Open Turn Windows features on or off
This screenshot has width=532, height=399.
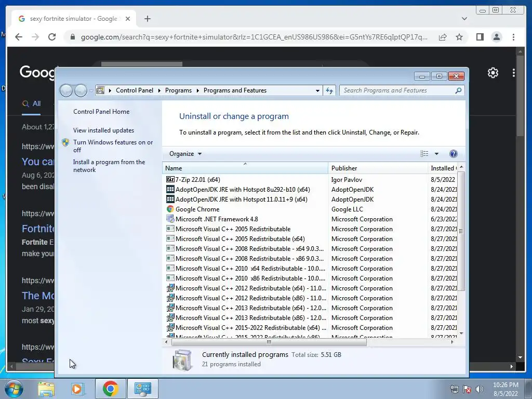click(x=113, y=146)
